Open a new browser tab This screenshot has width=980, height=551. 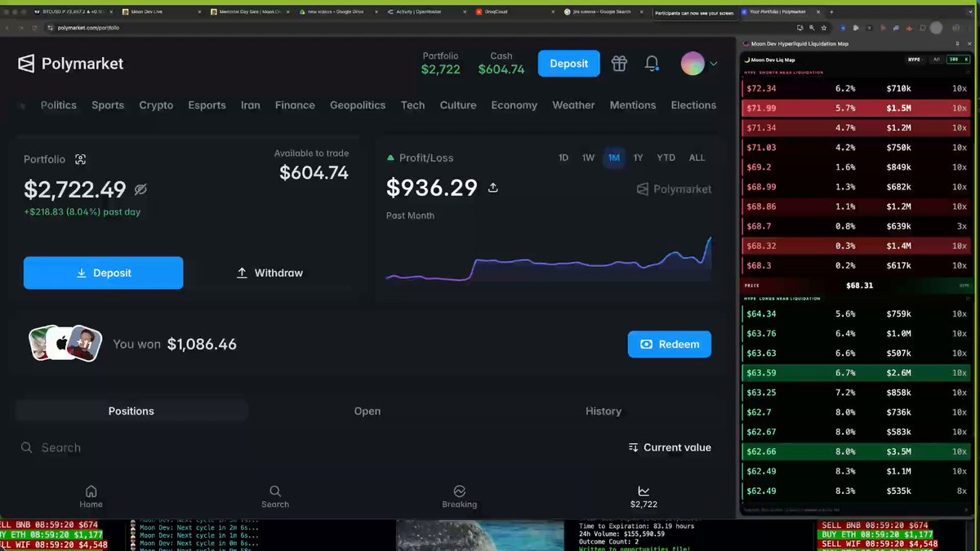[x=831, y=12]
